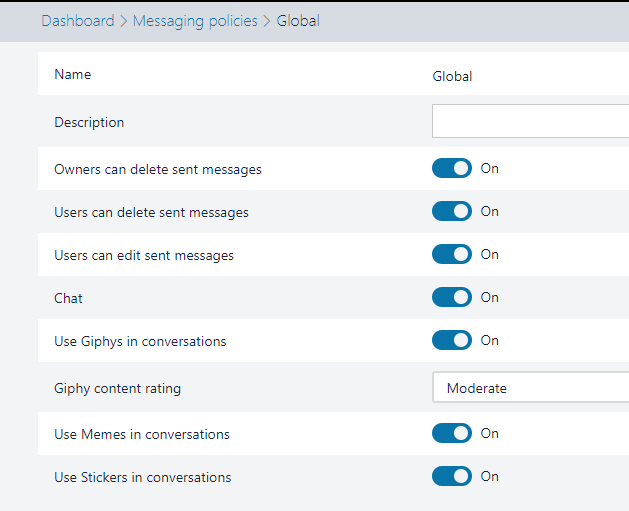Click the Chat setting label text
This screenshot has height=511, width=629.
coord(68,298)
